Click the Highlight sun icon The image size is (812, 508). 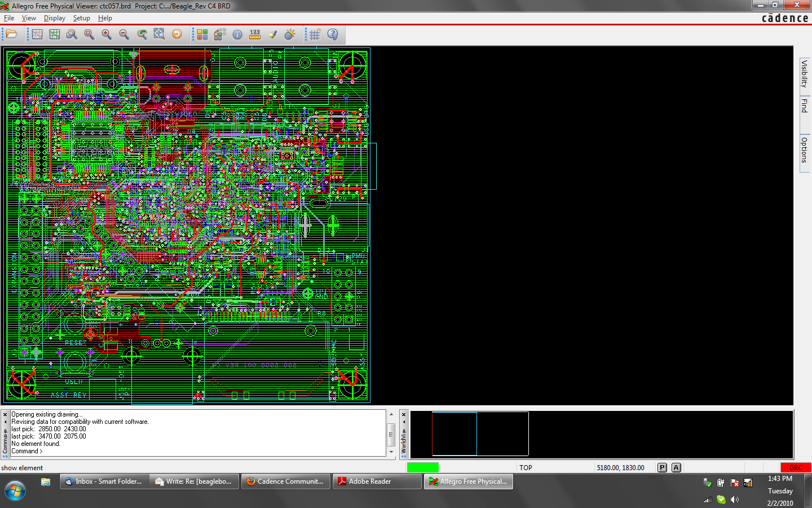pos(290,34)
